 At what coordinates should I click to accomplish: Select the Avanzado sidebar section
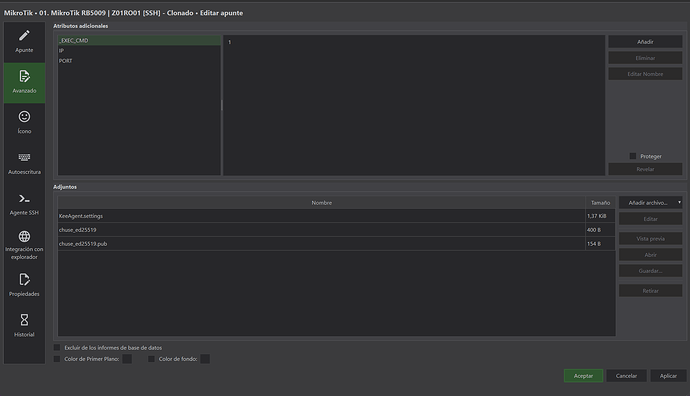click(x=24, y=83)
